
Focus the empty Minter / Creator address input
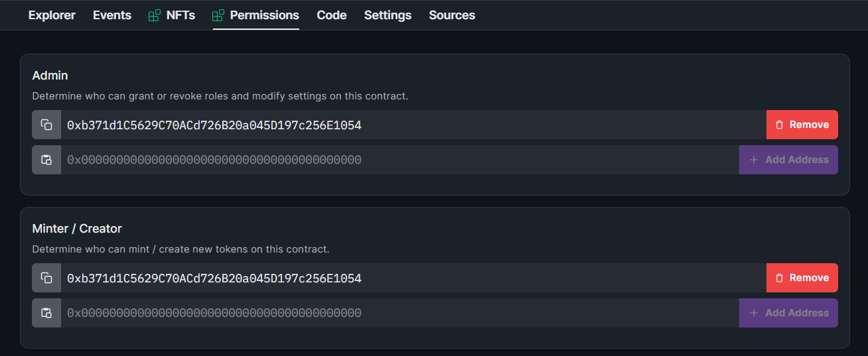(398, 313)
